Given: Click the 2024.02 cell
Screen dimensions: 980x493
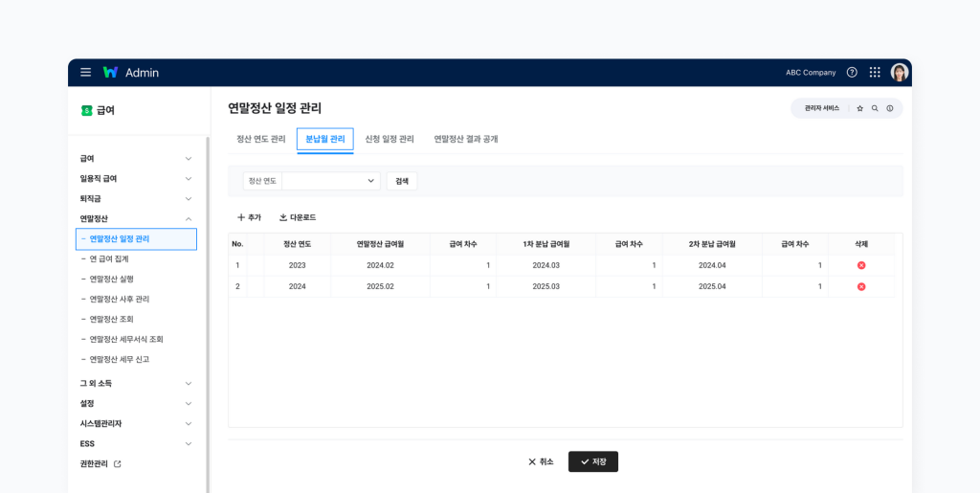Looking at the screenshot, I should [380, 265].
